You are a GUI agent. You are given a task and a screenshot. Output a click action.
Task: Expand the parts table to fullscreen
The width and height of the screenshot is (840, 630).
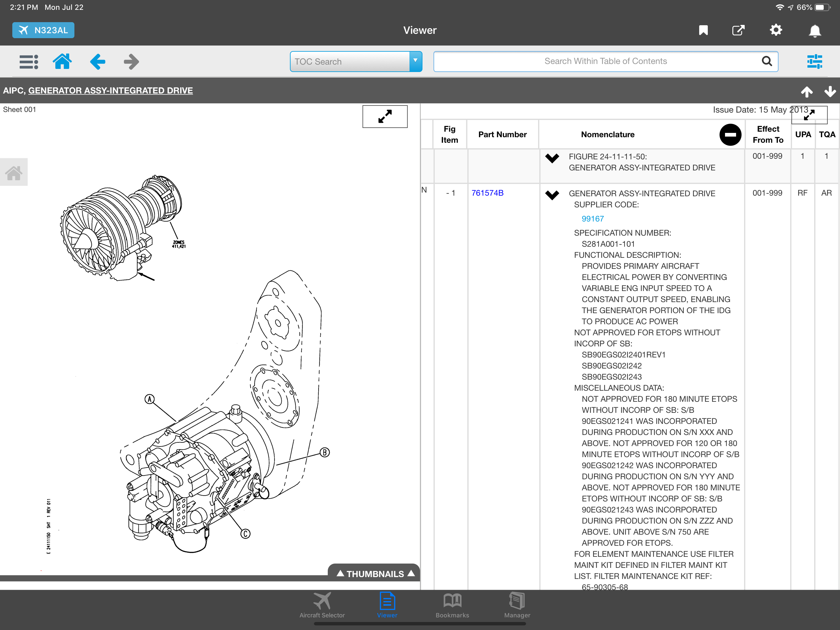[809, 115]
